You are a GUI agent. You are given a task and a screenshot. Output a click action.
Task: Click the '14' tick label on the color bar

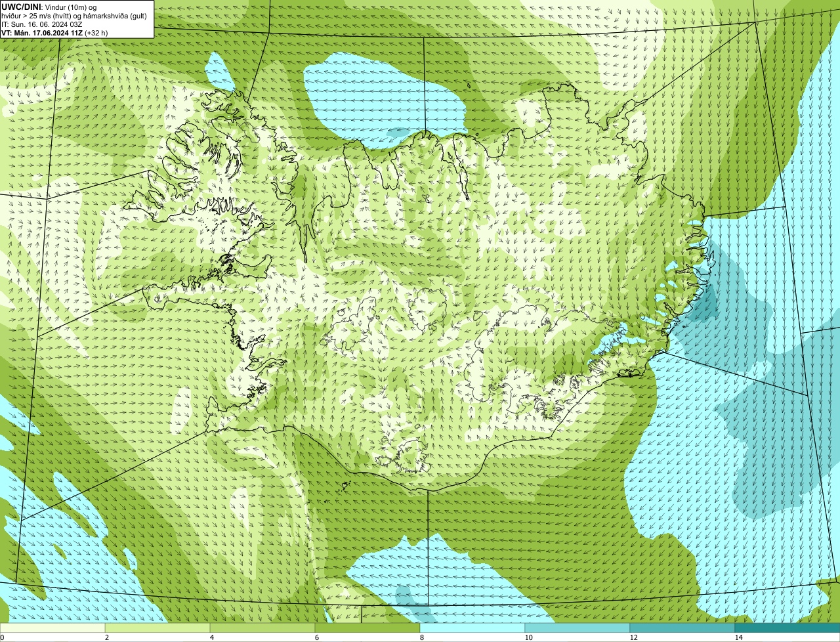pyautogui.click(x=738, y=637)
